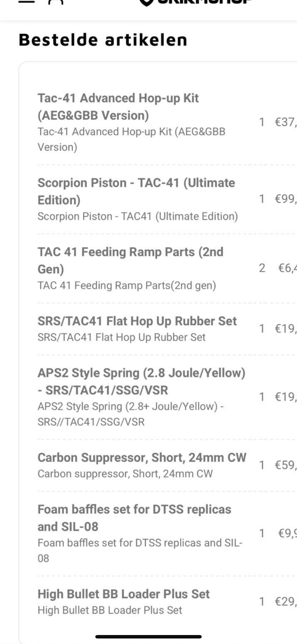The image size is (297, 644).
Task: Click gray 'Carbon suppressor, Short, 24mm CW' description
Action: click(125, 474)
